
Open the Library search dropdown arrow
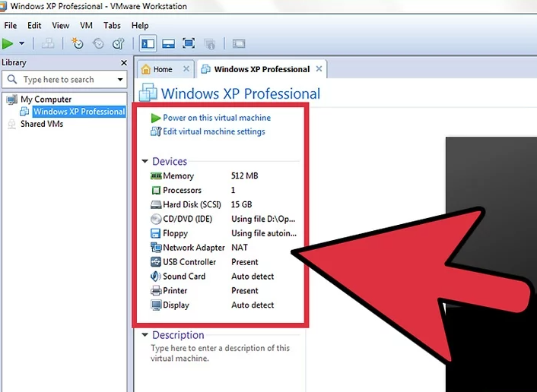pos(120,80)
